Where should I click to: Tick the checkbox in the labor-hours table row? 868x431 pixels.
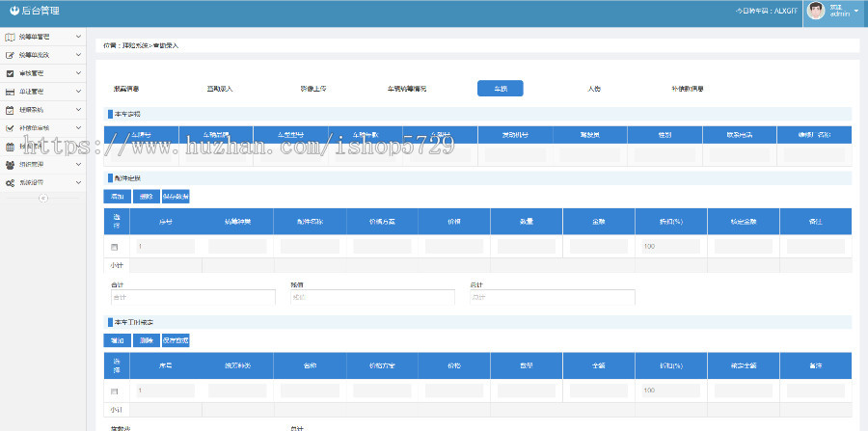pyautogui.click(x=114, y=391)
